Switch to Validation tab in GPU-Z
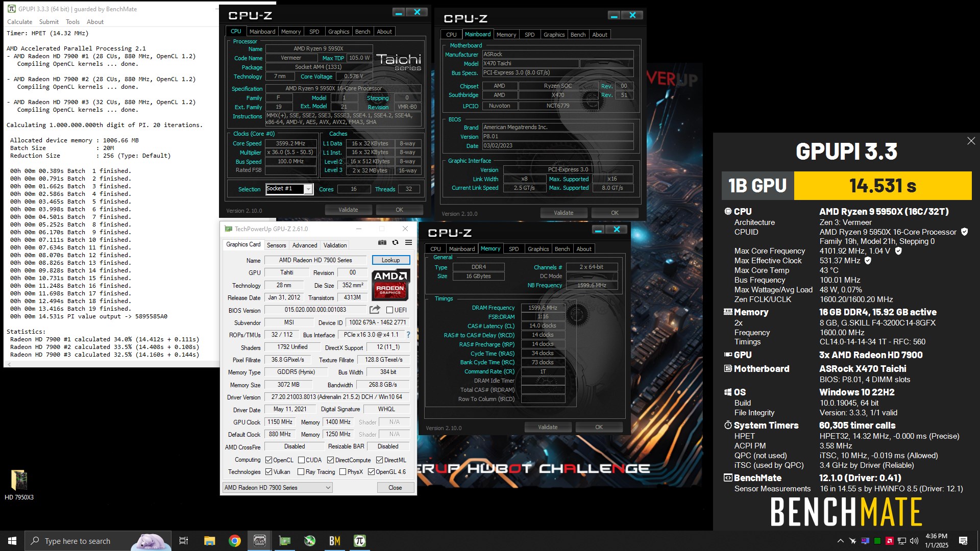The height and width of the screenshot is (551, 980). click(335, 245)
